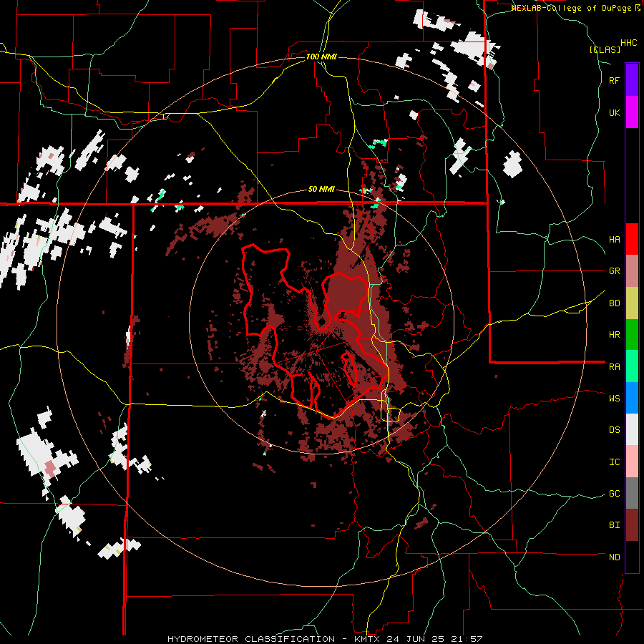
Task: Click the BD legend label
Action: pyautogui.click(x=614, y=303)
